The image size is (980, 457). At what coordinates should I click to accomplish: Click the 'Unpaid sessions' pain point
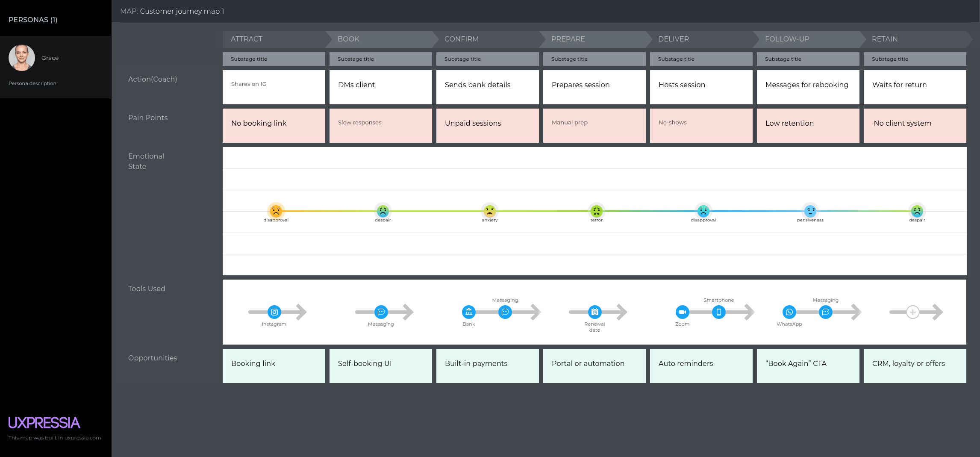(x=488, y=126)
